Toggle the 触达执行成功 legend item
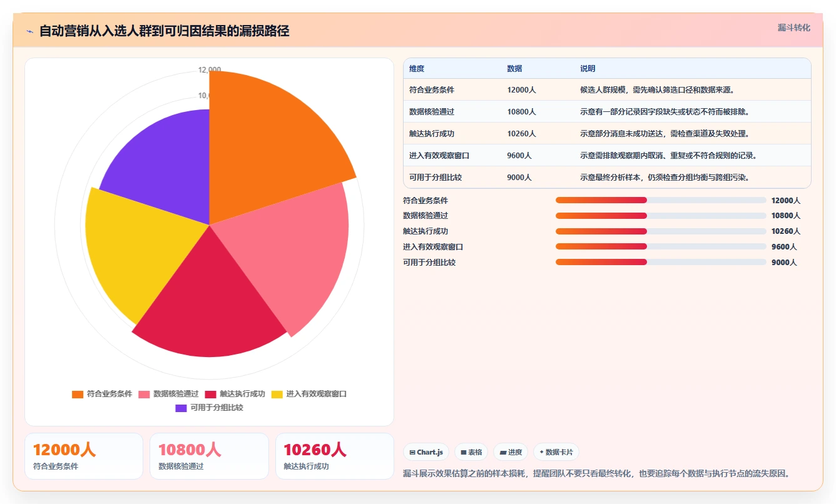 [x=235, y=394]
